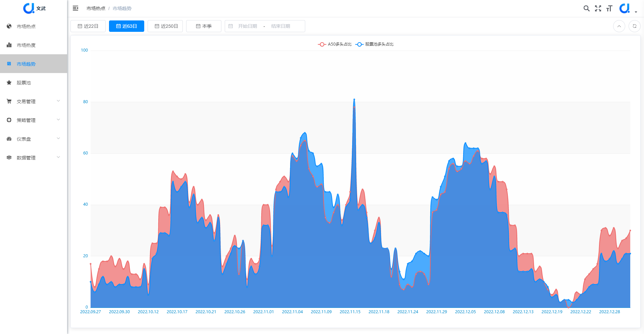
Task: Open 股票池 in the sidebar
Action: click(x=34, y=82)
